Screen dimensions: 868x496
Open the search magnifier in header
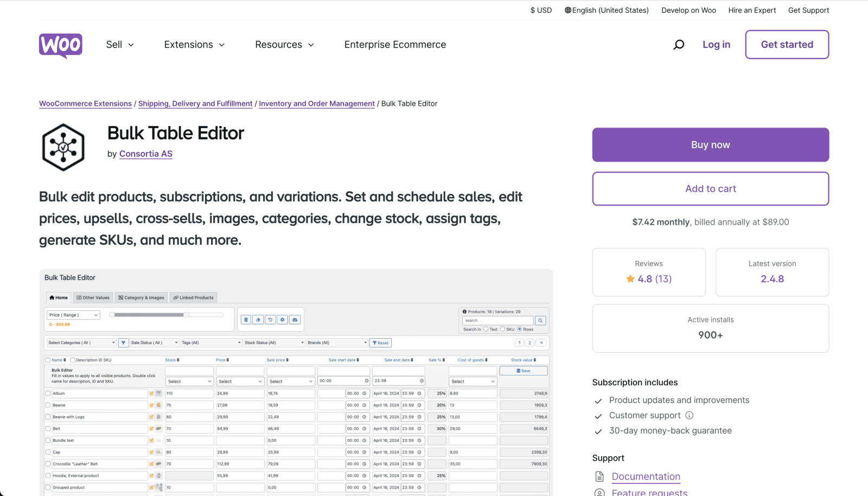(x=679, y=44)
